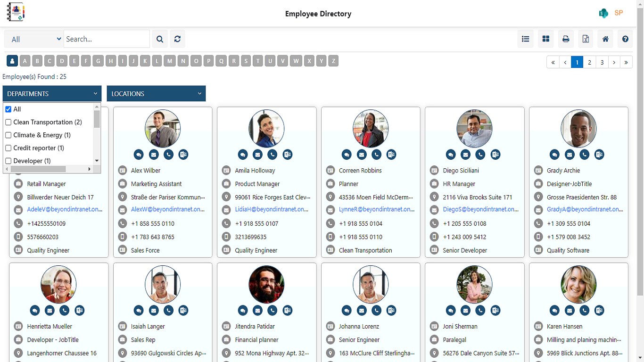Open help question mark icon

click(625, 39)
